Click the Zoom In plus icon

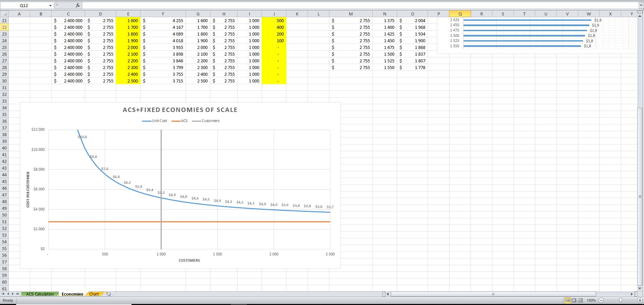(640, 300)
